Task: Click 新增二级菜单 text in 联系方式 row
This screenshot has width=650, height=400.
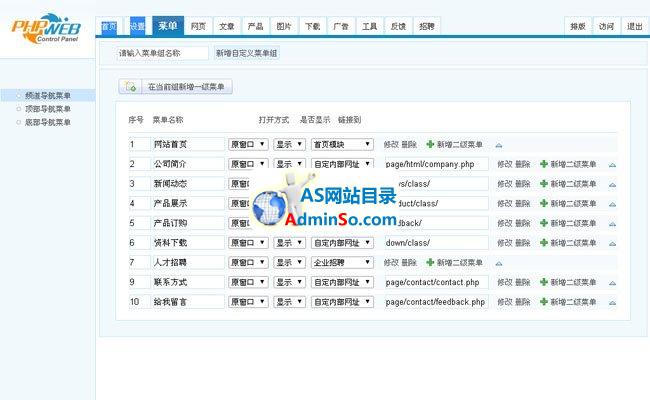Action: [573, 282]
